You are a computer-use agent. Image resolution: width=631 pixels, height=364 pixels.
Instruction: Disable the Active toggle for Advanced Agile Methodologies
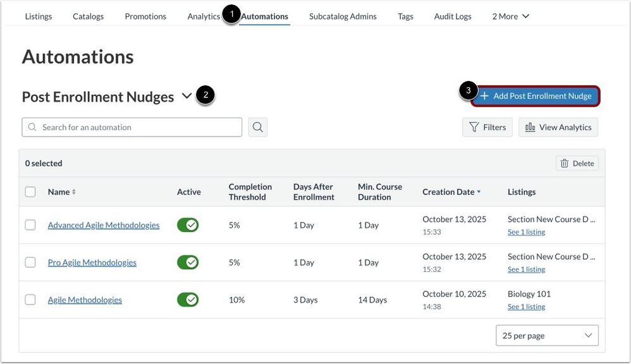tap(188, 224)
